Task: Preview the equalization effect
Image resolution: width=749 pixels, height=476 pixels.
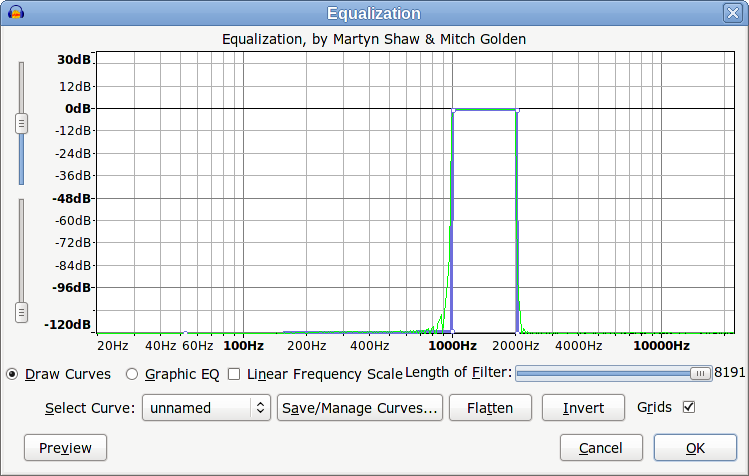Action: [x=65, y=448]
